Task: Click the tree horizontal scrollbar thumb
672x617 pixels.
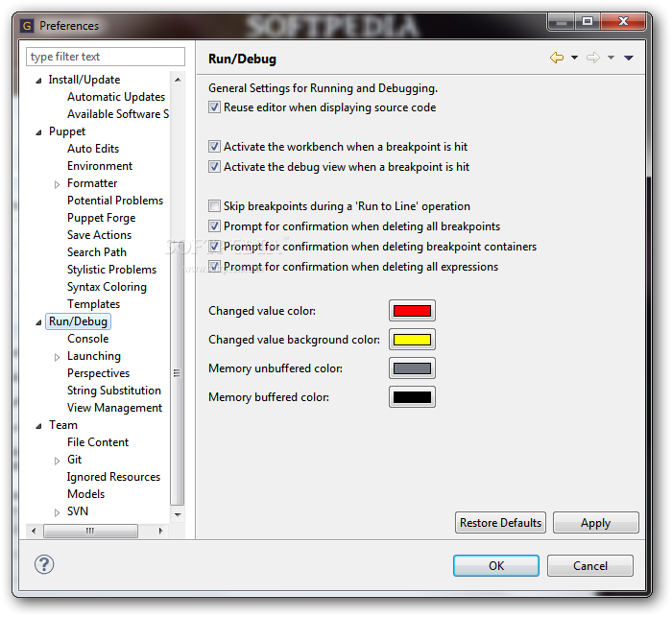Action: [90, 531]
